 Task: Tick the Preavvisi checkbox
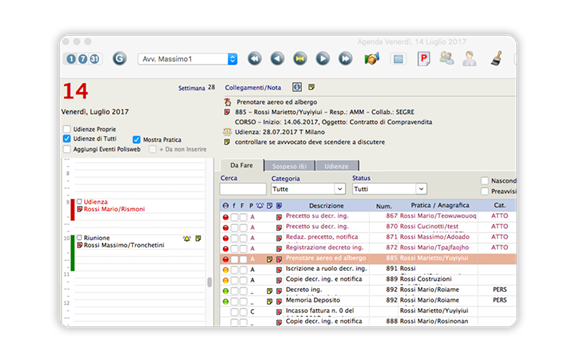click(x=485, y=191)
